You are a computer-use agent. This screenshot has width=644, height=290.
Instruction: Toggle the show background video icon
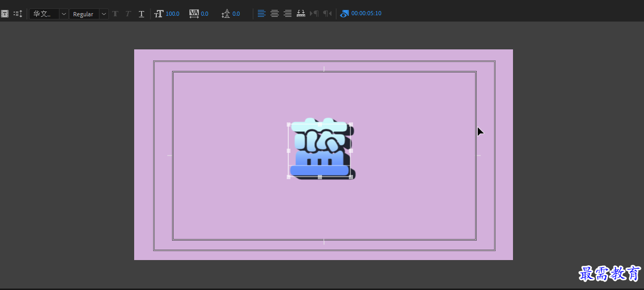tap(344, 14)
